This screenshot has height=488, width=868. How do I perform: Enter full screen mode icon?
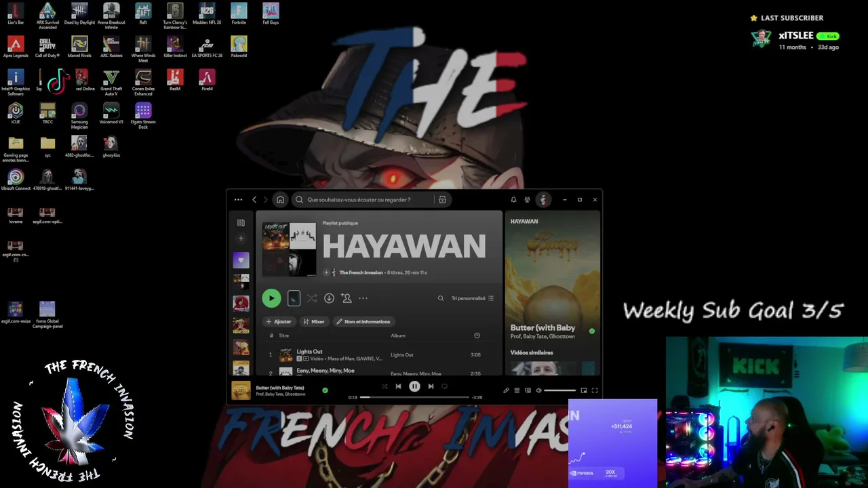click(x=595, y=390)
